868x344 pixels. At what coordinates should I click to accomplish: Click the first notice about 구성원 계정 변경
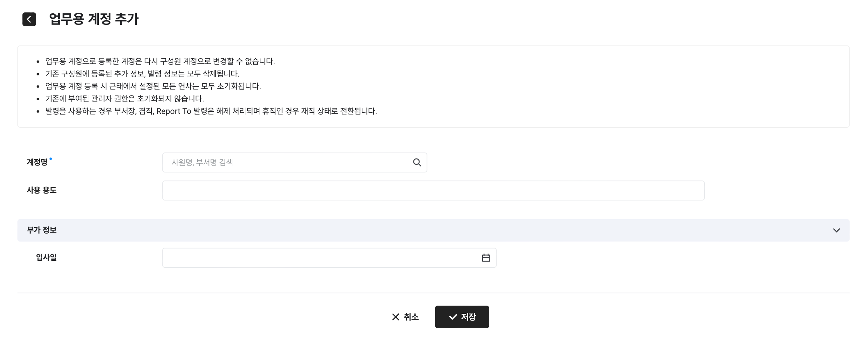[x=160, y=61]
